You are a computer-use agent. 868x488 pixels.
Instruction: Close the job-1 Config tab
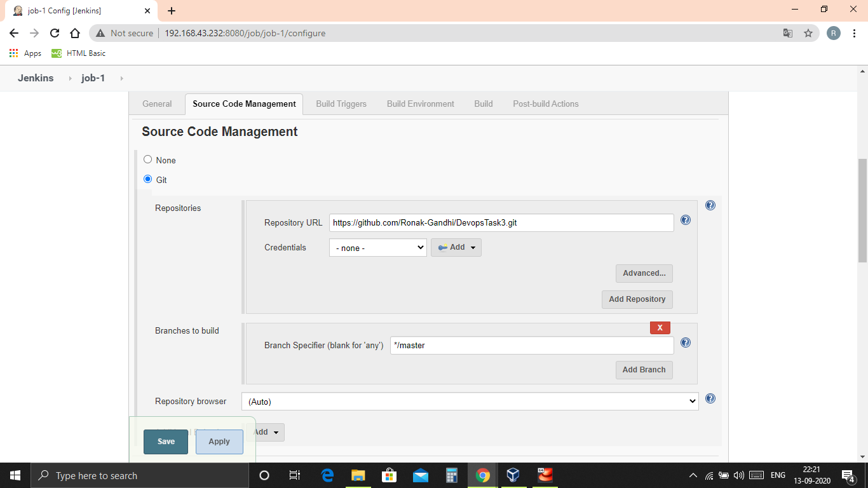(147, 11)
